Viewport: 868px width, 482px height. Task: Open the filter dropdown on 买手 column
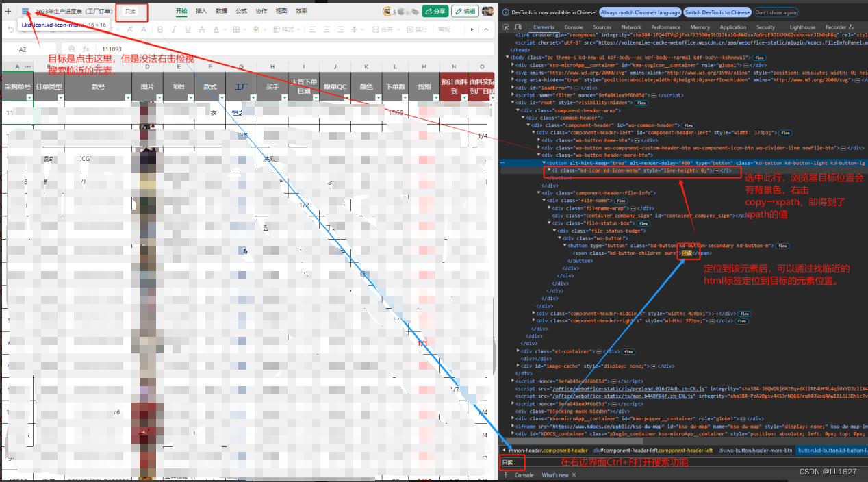pyautogui.click(x=284, y=98)
